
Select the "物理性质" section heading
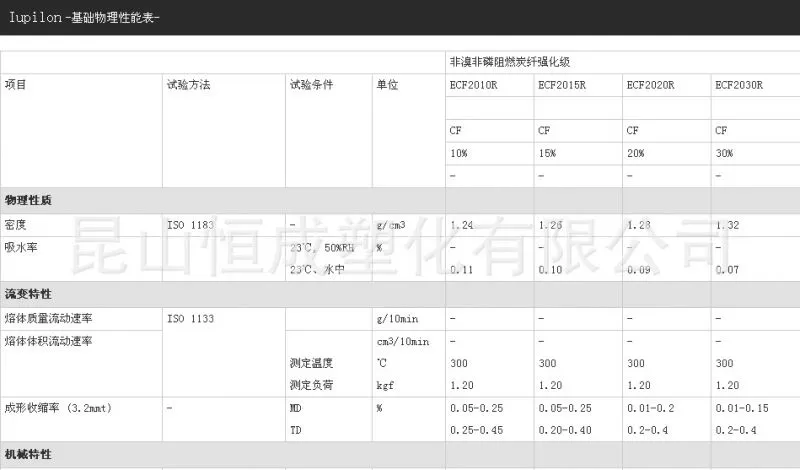[28, 201]
